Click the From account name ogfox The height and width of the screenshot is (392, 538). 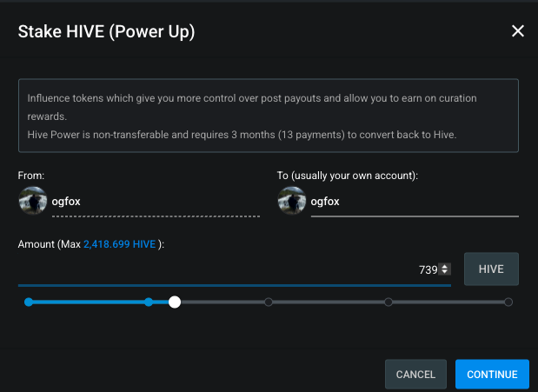click(x=66, y=202)
